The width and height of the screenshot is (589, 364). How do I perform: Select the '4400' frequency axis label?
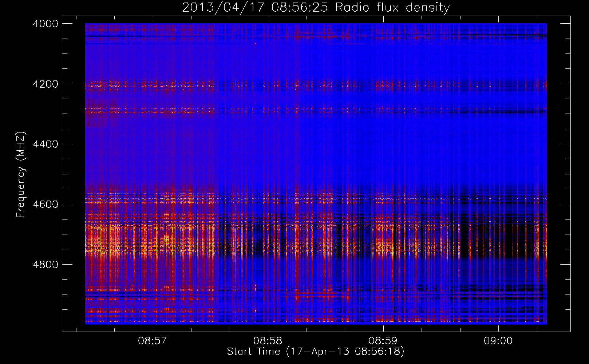tap(46, 144)
